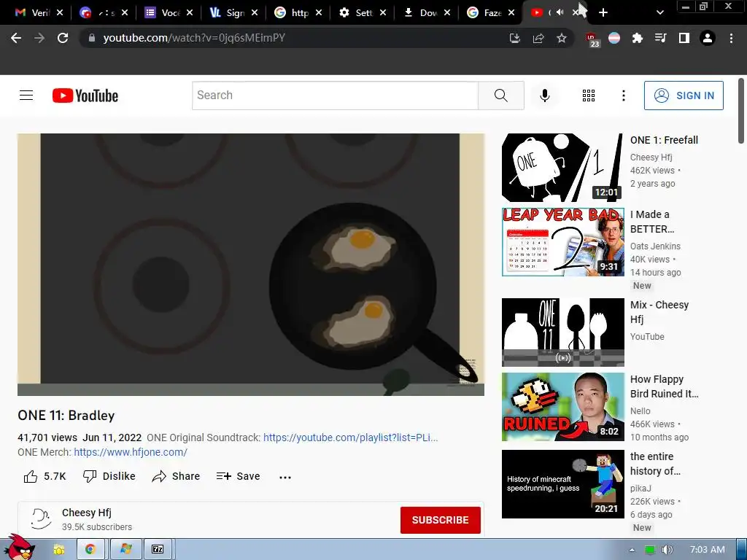Switch to Faze Google tab
Screen dimensions: 747x560
[x=486, y=13]
